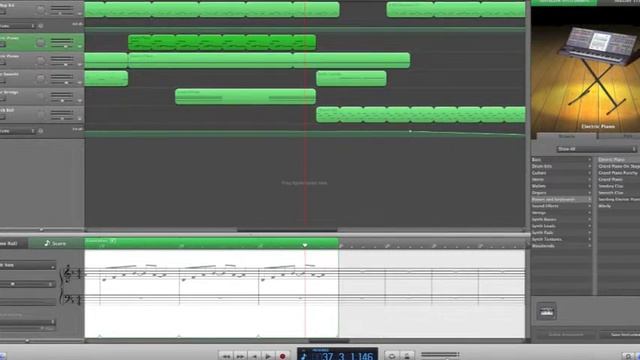
Task: Open the Show All dropdown in the library
Action: click(x=596, y=149)
